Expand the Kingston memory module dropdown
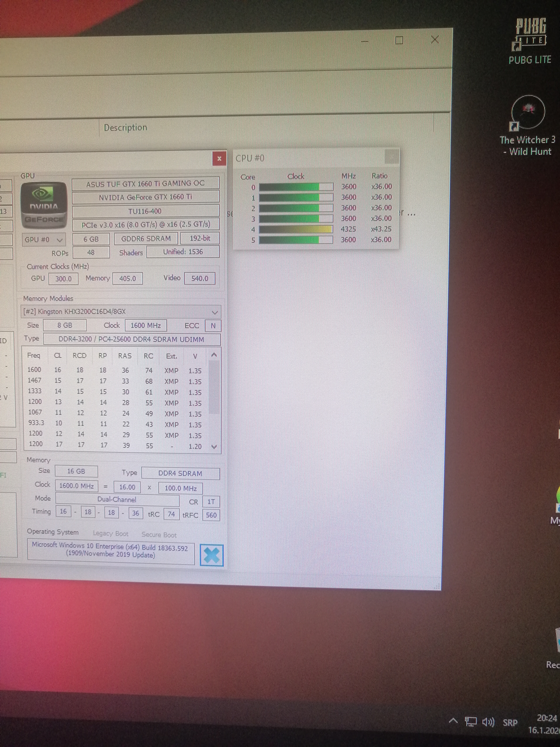This screenshot has height=747, width=560. (x=215, y=312)
